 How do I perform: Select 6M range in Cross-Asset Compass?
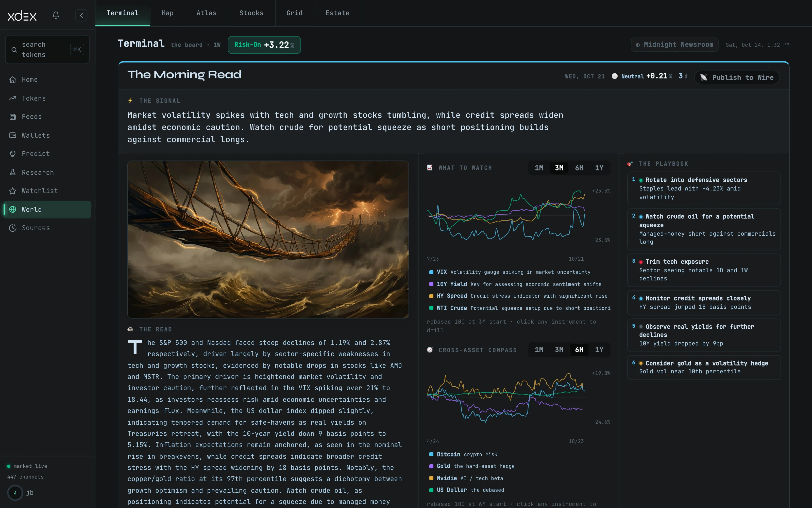579,350
